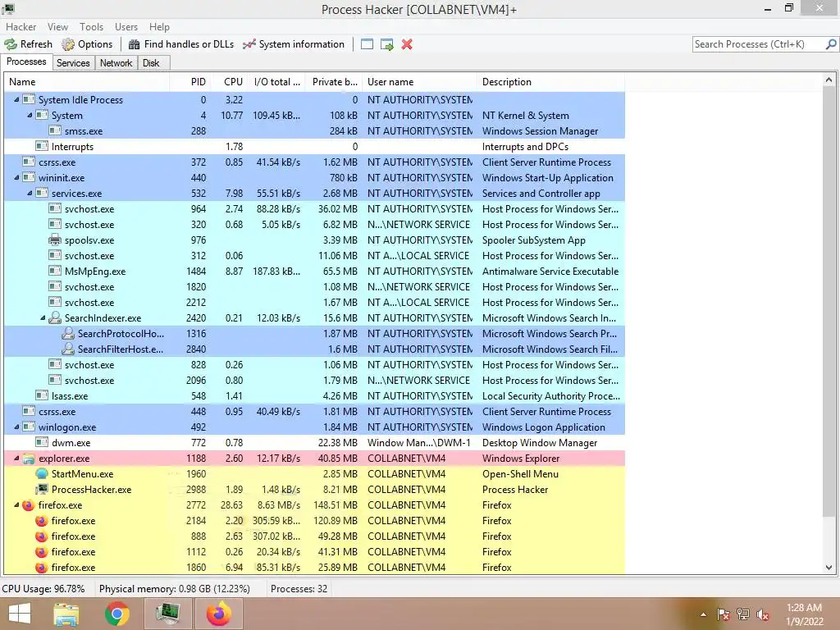Click the Action Center flag tray icon
The height and width of the screenshot is (630, 840).
(724, 614)
